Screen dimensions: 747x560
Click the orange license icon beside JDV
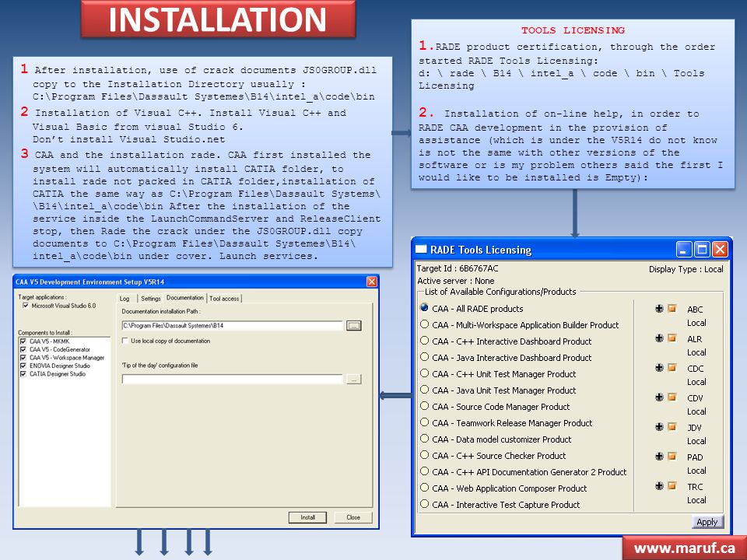point(672,427)
